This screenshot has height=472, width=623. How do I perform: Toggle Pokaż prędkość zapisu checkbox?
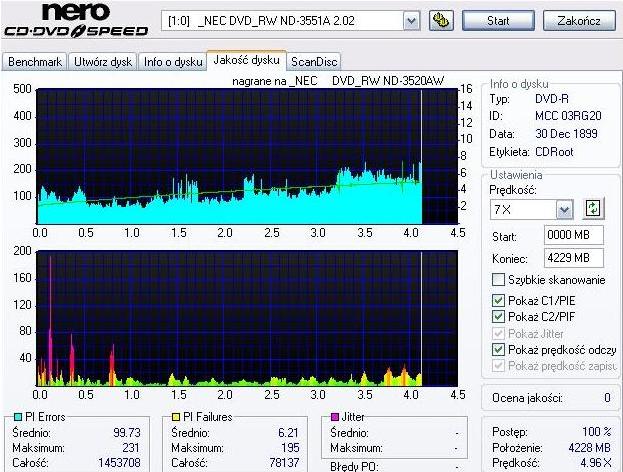[498, 366]
